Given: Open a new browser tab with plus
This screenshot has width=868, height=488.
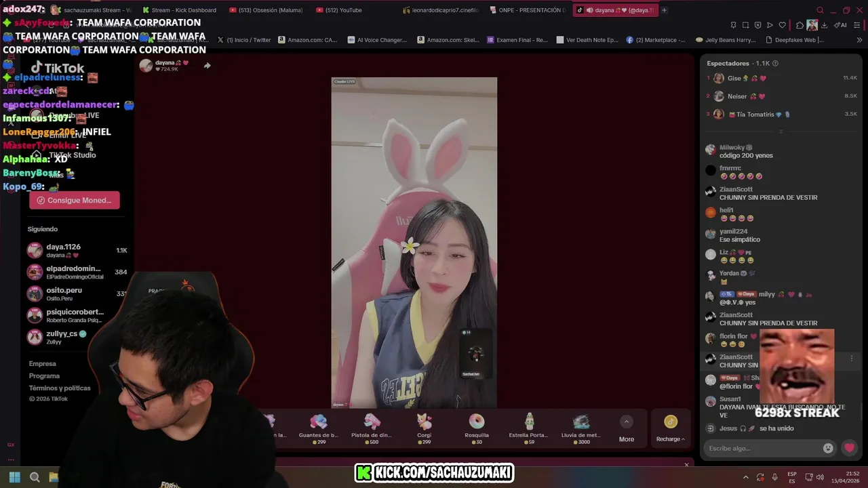Looking at the screenshot, I should tap(664, 10).
